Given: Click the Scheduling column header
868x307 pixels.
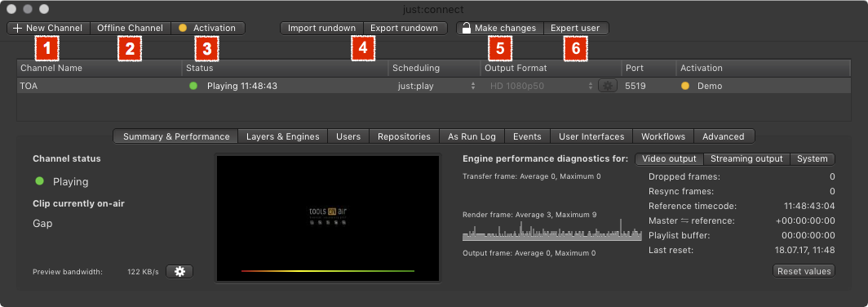Looking at the screenshot, I should (x=435, y=68).
